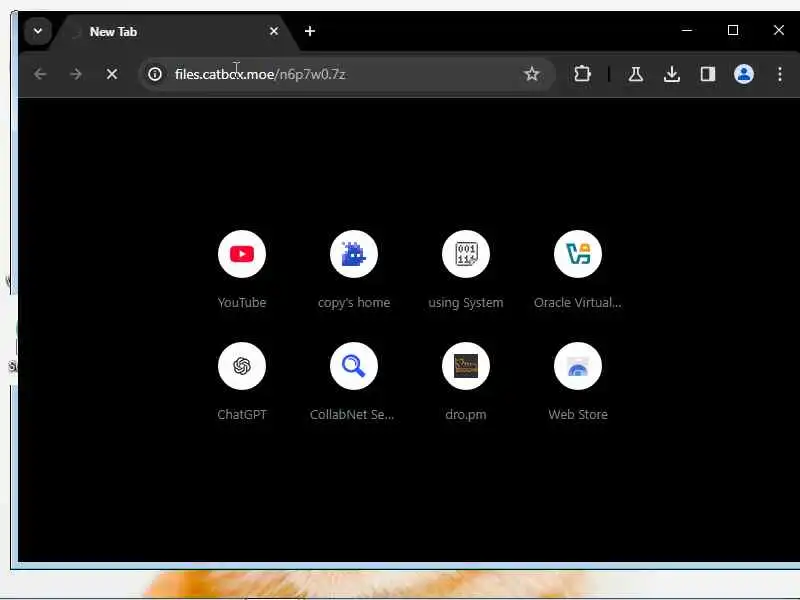The height and width of the screenshot is (600, 800).
Task: Open the ChatGPT shortcut icon
Action: click(242, 366)
